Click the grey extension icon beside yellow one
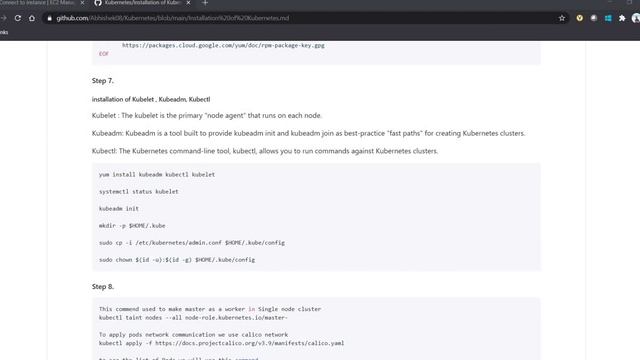 594,18
